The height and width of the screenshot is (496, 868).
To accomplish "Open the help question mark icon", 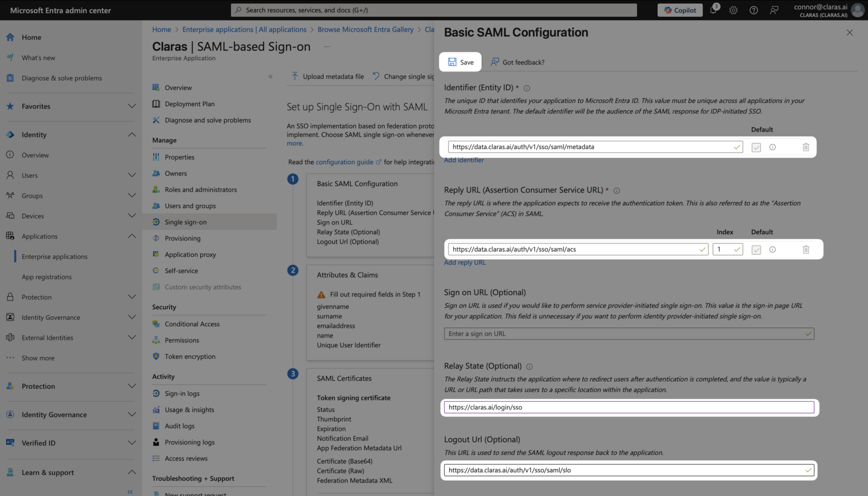I will pyautogui.click(x=754, y=10).
